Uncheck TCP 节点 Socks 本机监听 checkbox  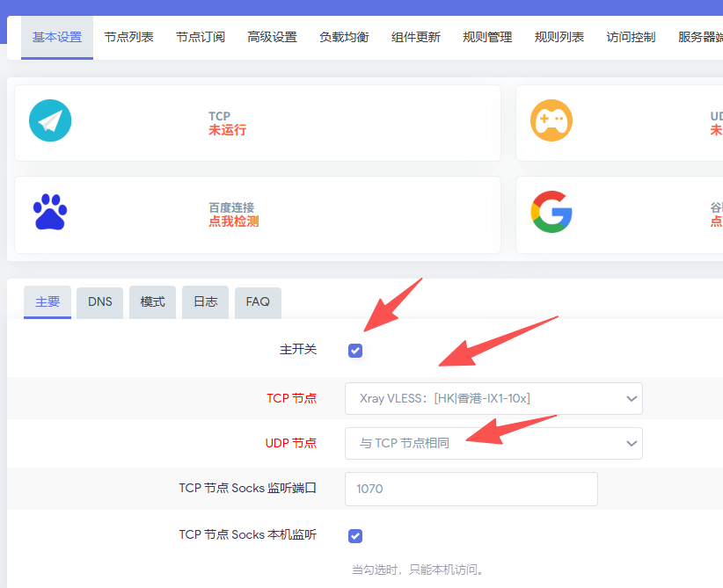tap(355, 536)
